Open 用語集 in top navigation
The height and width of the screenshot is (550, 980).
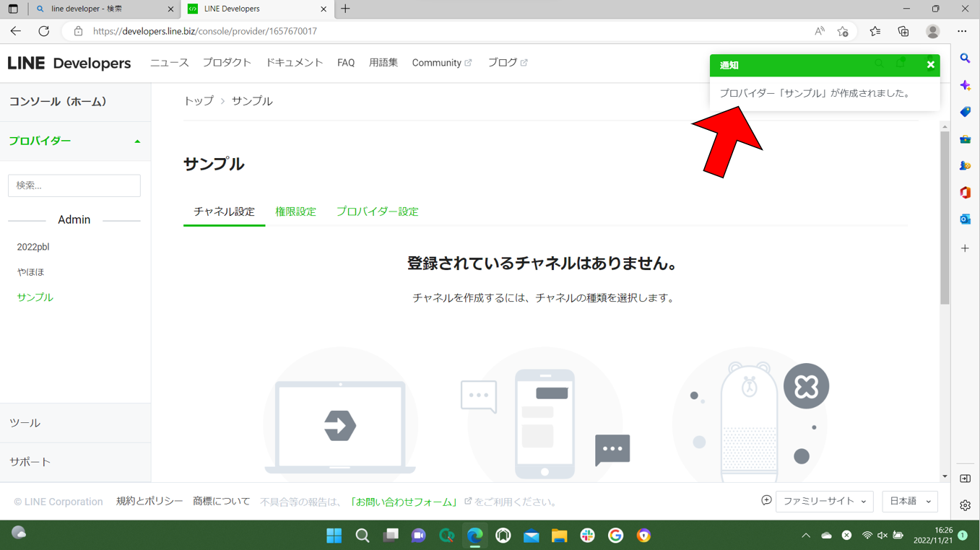pyautogui.click(x=383, y=63)
